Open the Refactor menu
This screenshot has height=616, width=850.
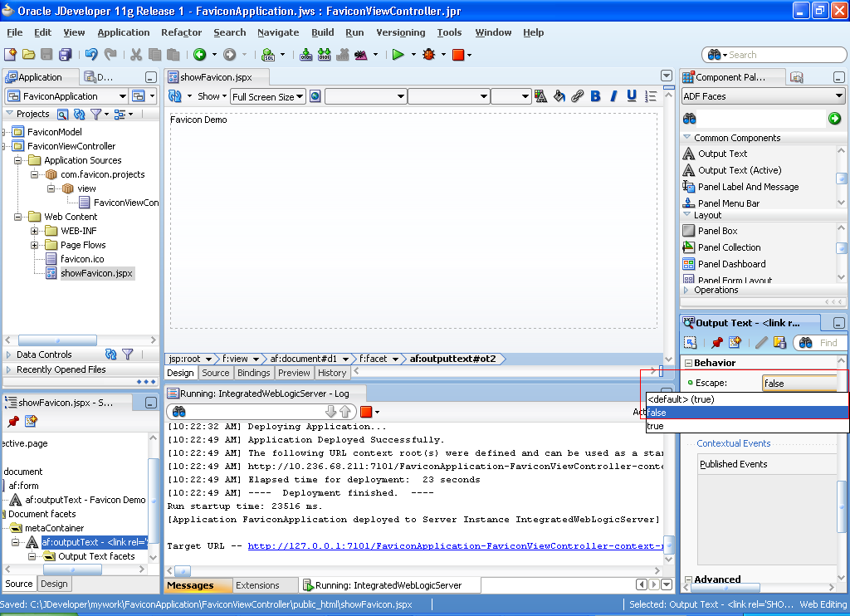coord(181,32)
